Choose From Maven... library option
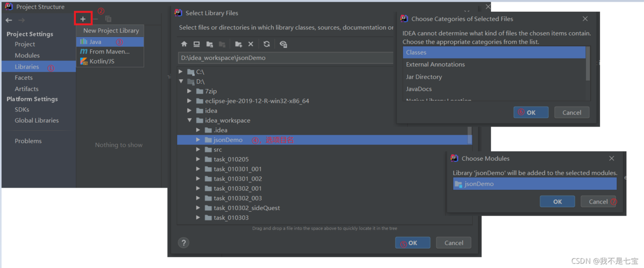644x268 pixels. [110, 51]
